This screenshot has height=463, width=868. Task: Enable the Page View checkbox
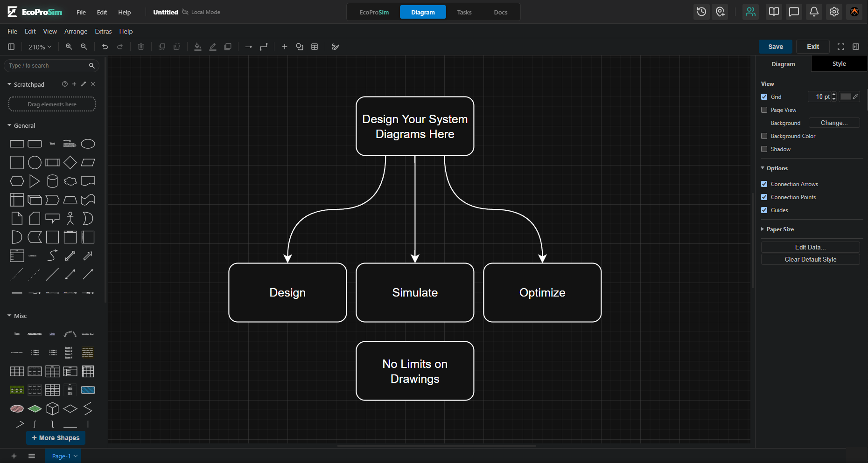pos(764,110)
